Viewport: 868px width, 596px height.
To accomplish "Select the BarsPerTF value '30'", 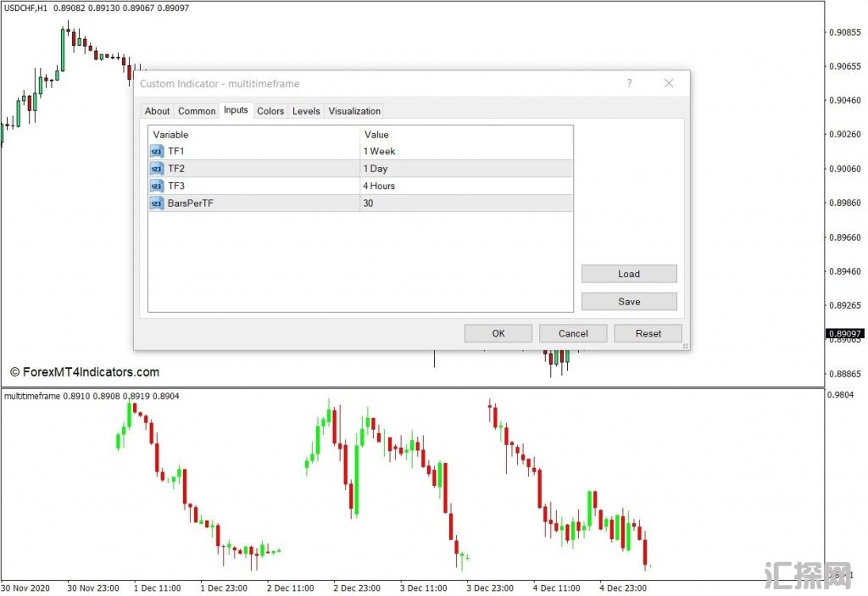I will 368,203.
